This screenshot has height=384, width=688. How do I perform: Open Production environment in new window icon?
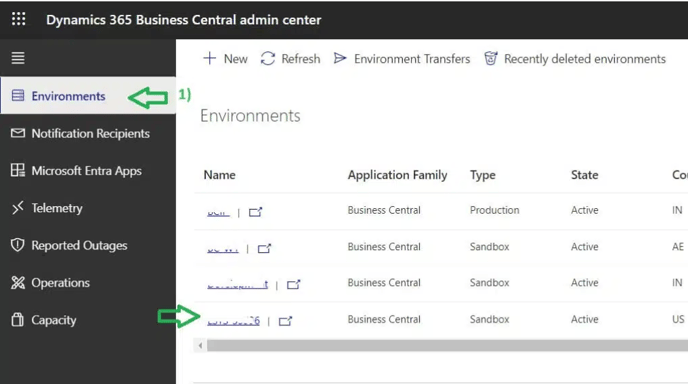coord(255,212)
